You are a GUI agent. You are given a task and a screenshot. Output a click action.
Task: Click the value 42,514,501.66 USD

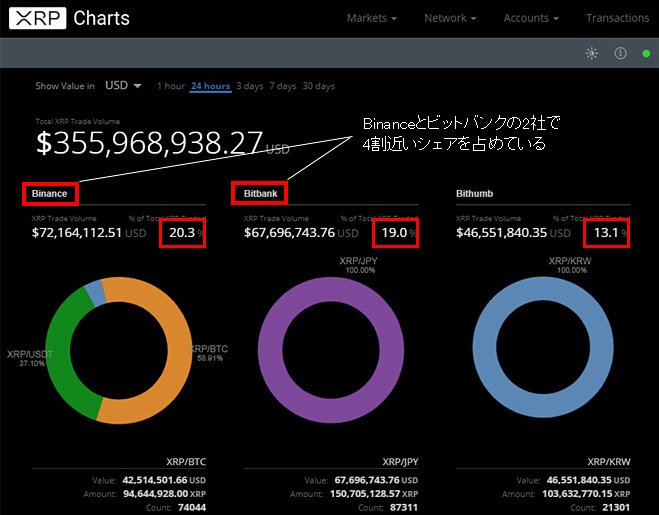[x=164, y=480]
